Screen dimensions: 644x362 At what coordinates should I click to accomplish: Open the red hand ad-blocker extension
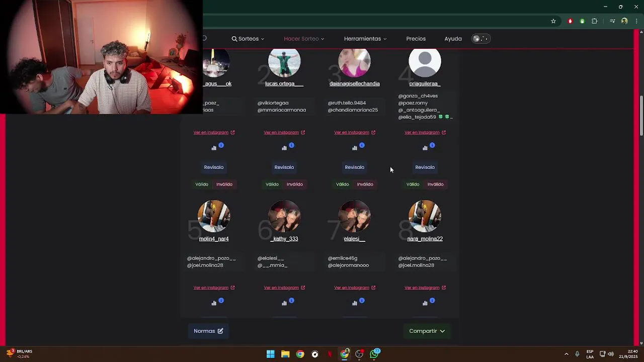point(570,21)
